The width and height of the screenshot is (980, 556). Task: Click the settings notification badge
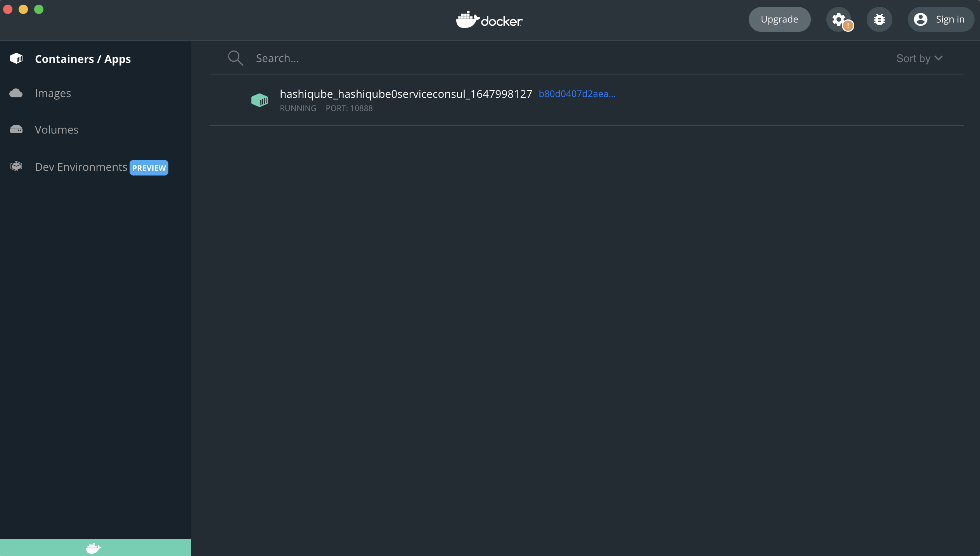pos(848,26)
